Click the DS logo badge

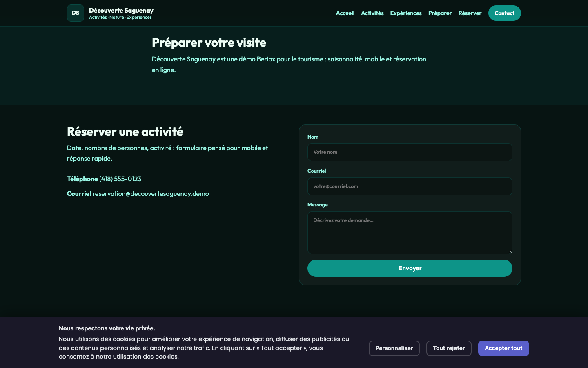(76, 13)
